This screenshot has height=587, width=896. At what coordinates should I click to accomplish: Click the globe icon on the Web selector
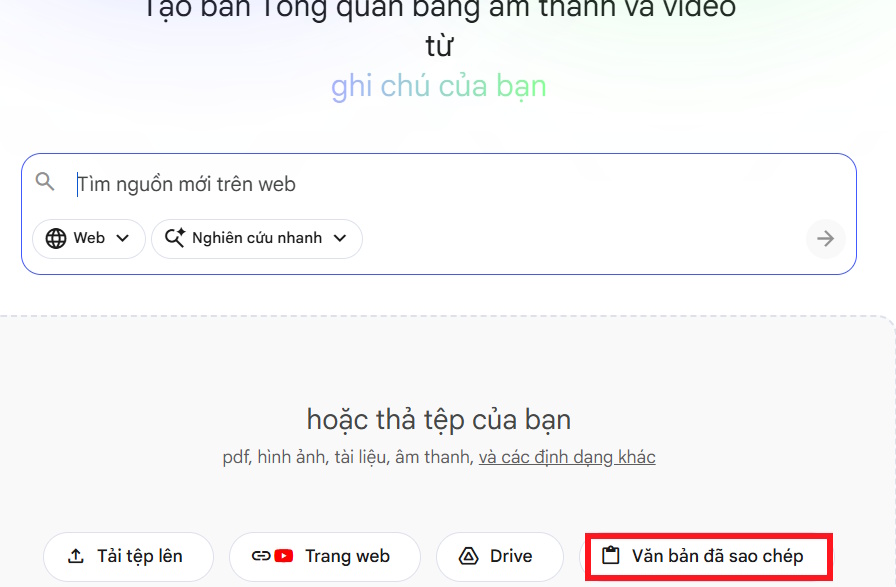click(57, 238)
